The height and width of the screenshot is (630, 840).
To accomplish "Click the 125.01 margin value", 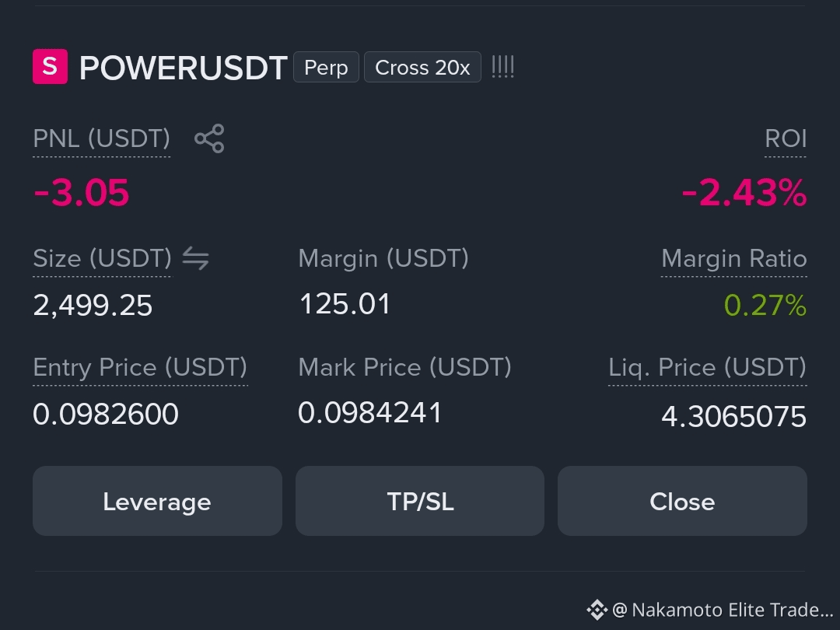I will coord(345,304).
